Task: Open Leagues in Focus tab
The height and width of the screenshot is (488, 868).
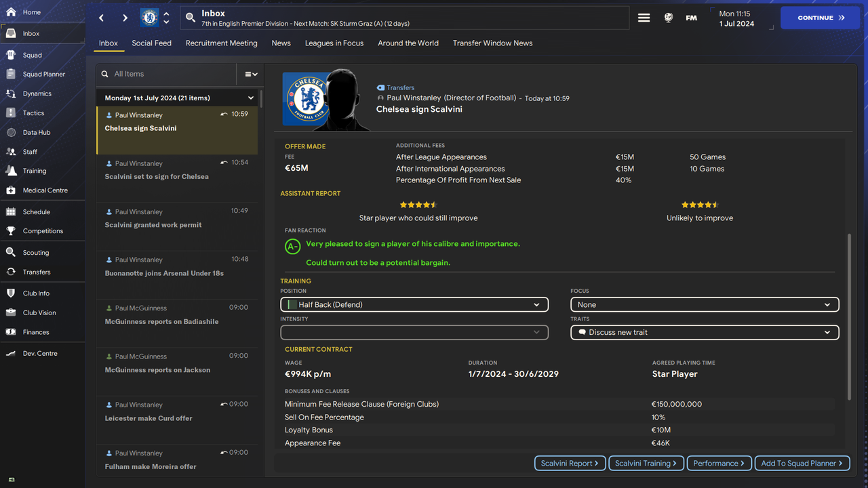Action: tap(334, 43)
